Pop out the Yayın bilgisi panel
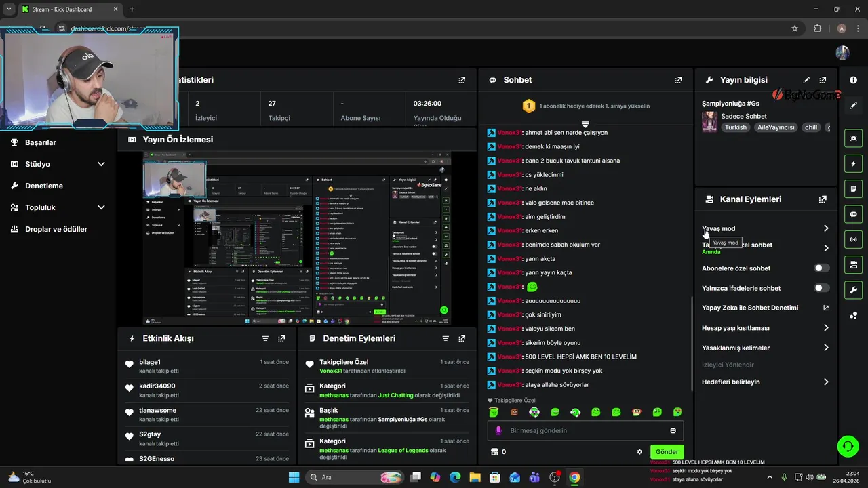Screen dimensions: 868x488 point(823,80)
